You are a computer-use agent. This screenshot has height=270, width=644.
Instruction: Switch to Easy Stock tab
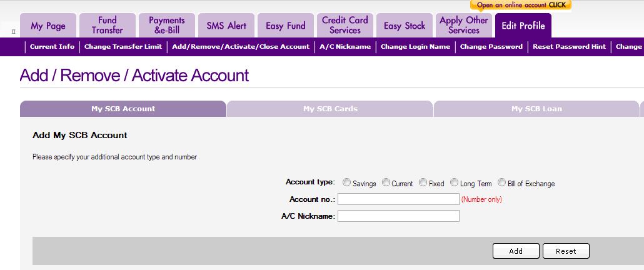404,26
